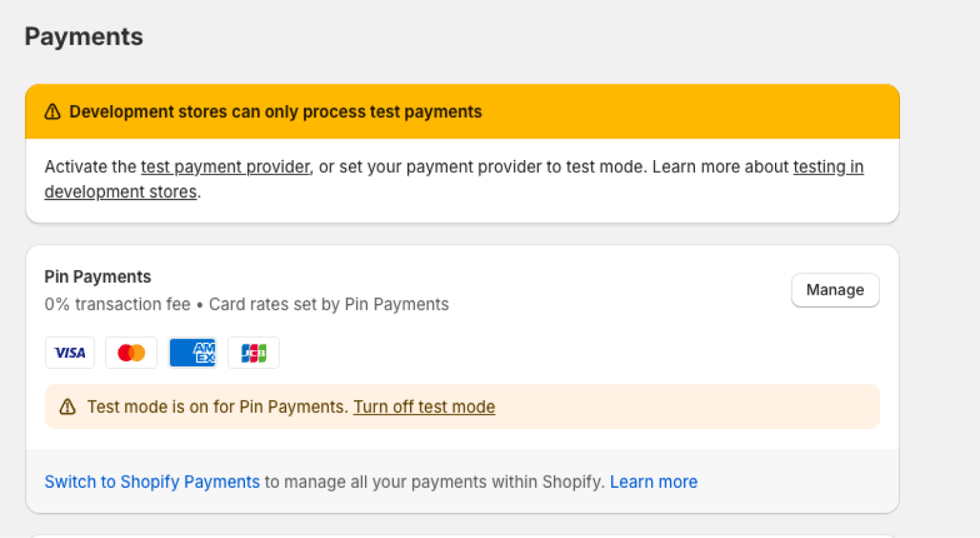Click the Activate the test provider sentence start
Viewport: 980px width, 538px height.
coord(91,167)
